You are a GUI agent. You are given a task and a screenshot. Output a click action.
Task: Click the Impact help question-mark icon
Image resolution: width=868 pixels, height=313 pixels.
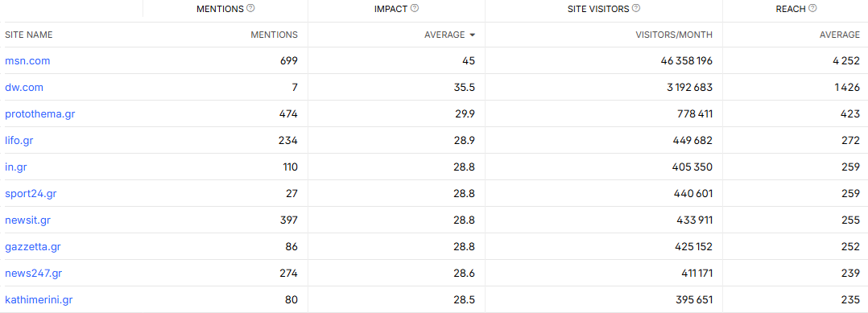pos(415,8)
